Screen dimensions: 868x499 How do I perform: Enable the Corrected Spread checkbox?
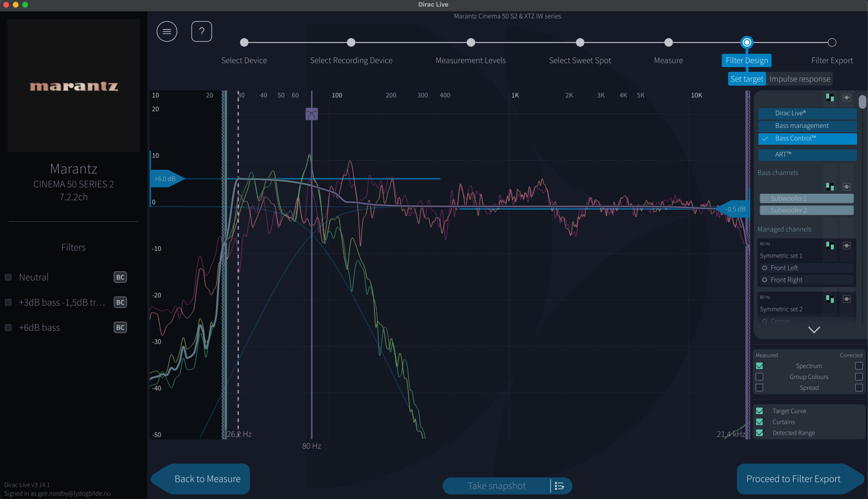[859, 388]
